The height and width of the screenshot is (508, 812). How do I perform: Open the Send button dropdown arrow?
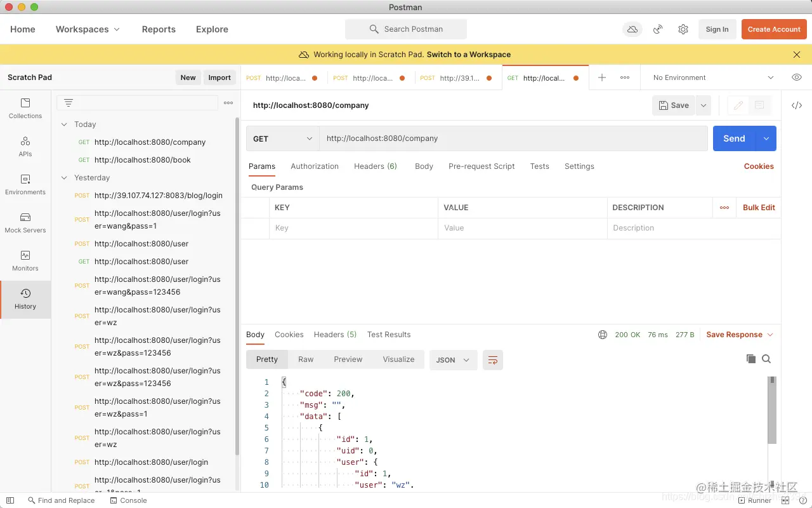coord(766,138)
